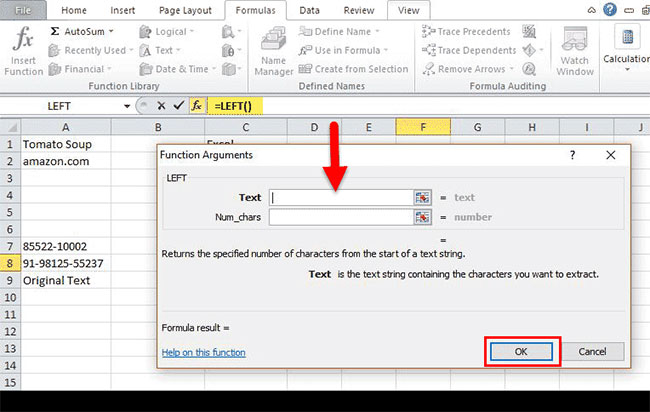Select row 8 header
Image resolution: width=650 pixels, height=412 pixels.
pos(10,263)
